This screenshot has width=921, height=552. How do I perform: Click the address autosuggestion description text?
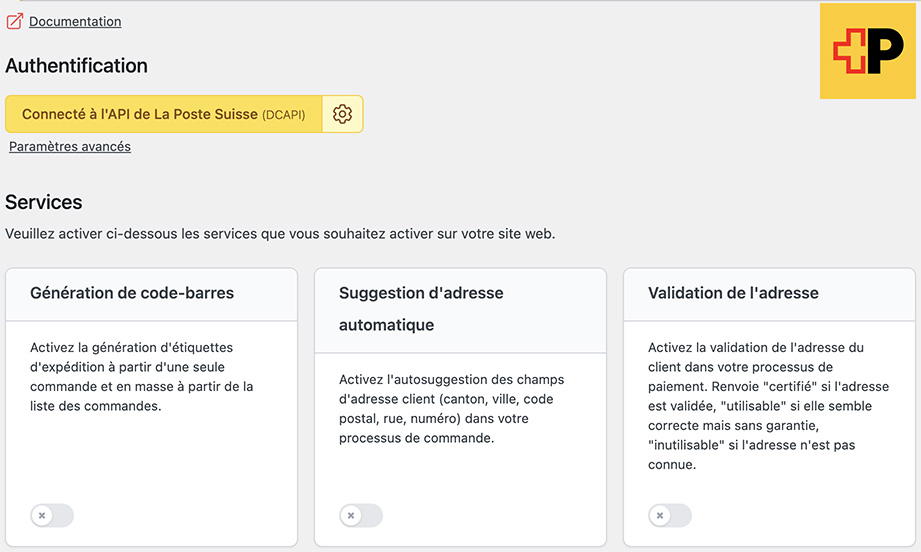pos(451,409)
